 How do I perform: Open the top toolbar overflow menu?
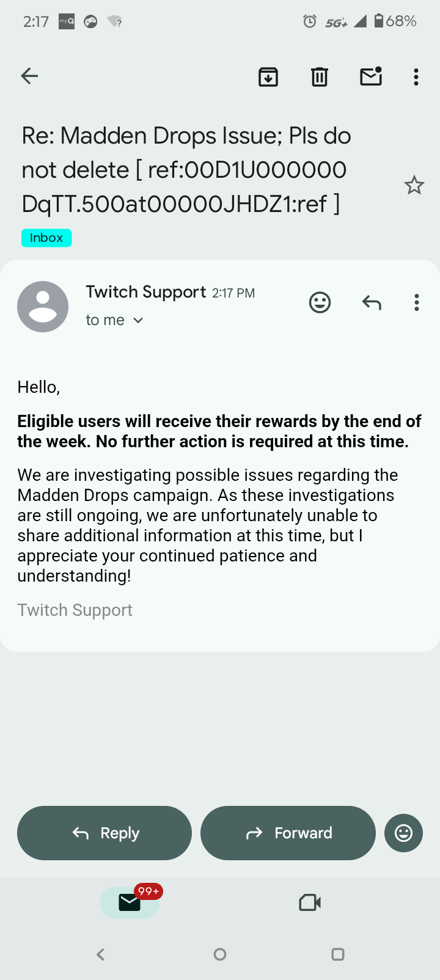pyautogui.click(x=416, y=77)
